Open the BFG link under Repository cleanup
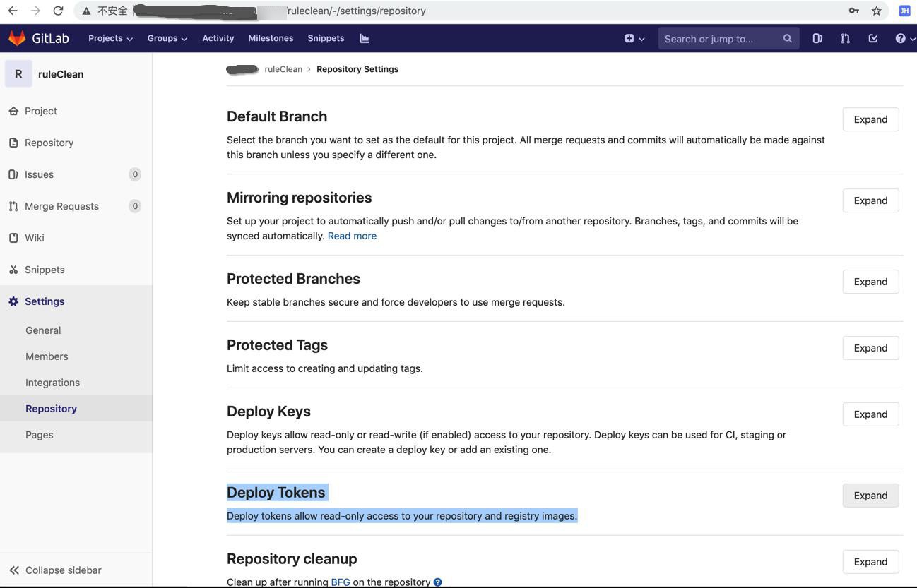The height and width of the screenshot is (588, 917). point(340,582)
